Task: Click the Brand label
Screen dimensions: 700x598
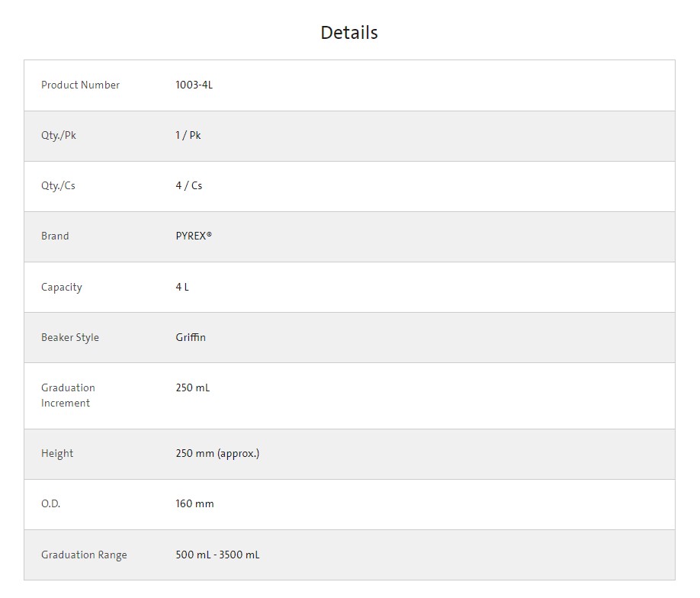Action: [x=55, y=236]
